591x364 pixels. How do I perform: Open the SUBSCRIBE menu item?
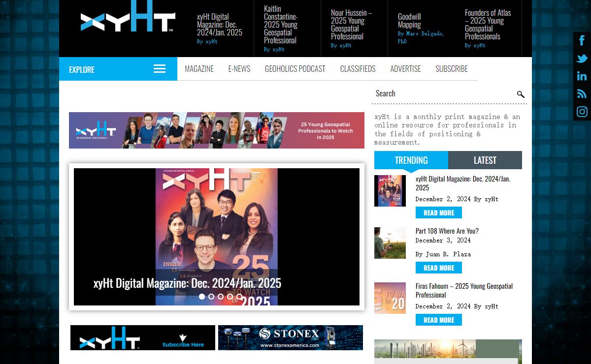point(452,69)
